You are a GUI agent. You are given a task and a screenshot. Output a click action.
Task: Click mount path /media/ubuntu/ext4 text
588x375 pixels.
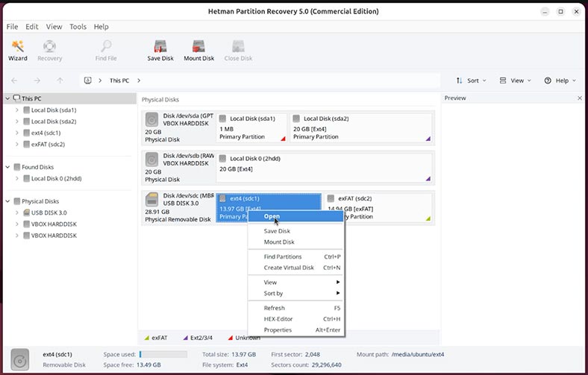pos(418,354)
